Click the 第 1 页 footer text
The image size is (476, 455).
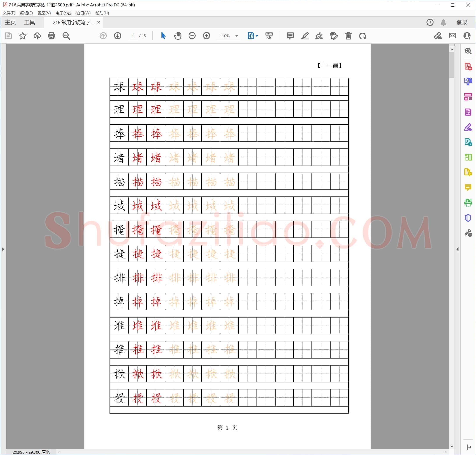227,428
